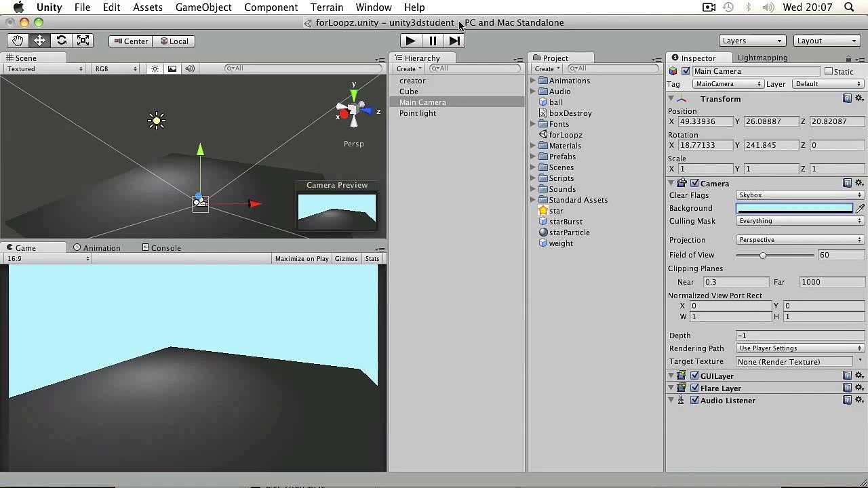Click Project Create button
This screenshot has height=488, width=868.
point(547,68)
